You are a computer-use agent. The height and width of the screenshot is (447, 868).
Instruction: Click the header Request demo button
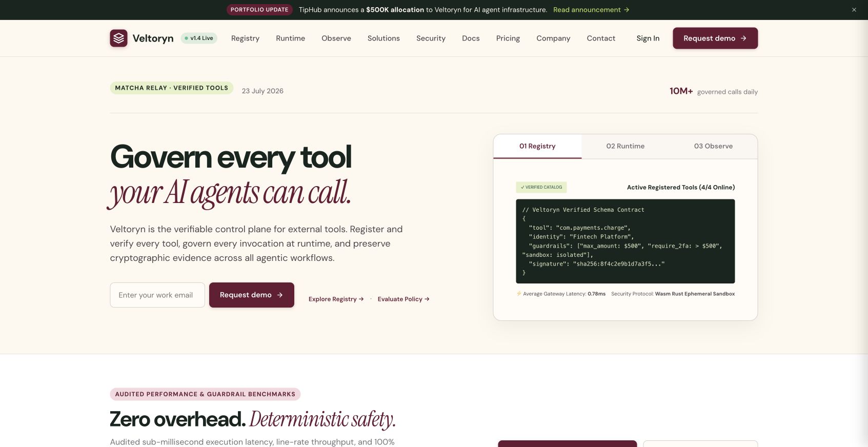tap(715, 38)
